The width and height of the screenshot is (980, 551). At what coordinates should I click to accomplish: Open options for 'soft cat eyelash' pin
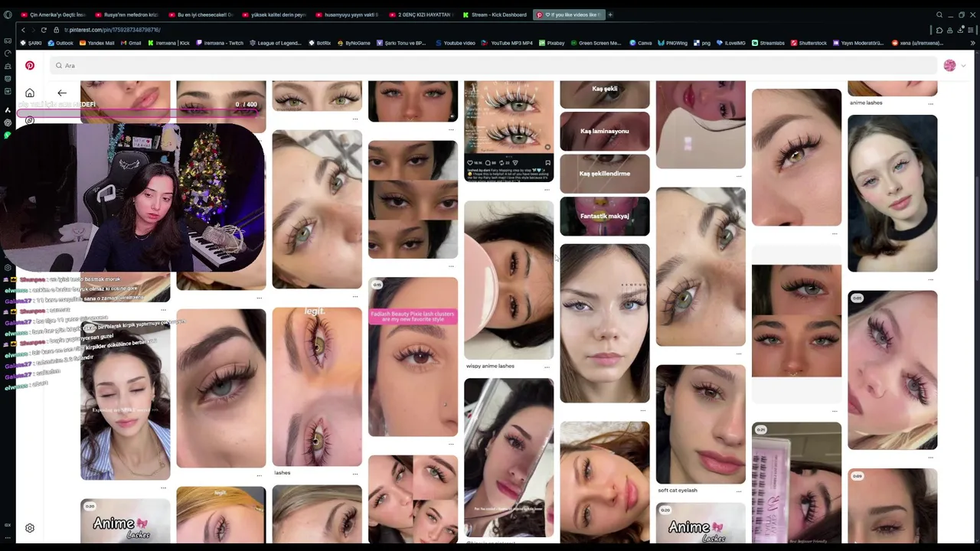[x=739, y=491]
